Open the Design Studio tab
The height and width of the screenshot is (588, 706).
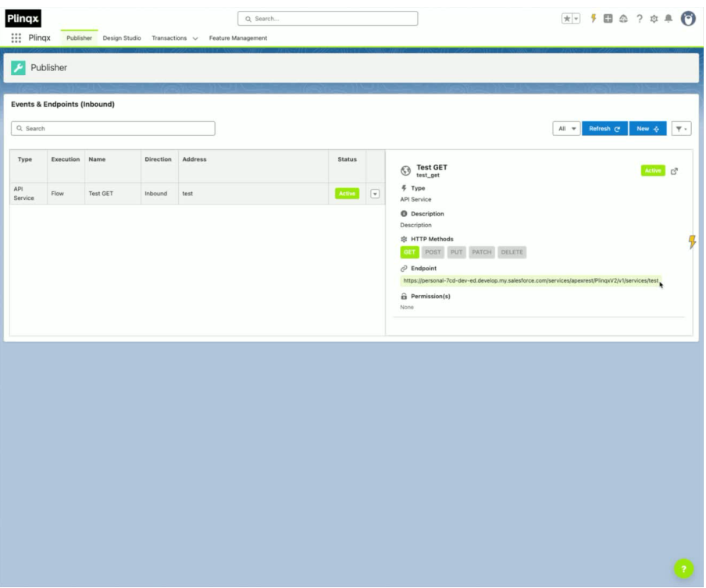(122, 37)
